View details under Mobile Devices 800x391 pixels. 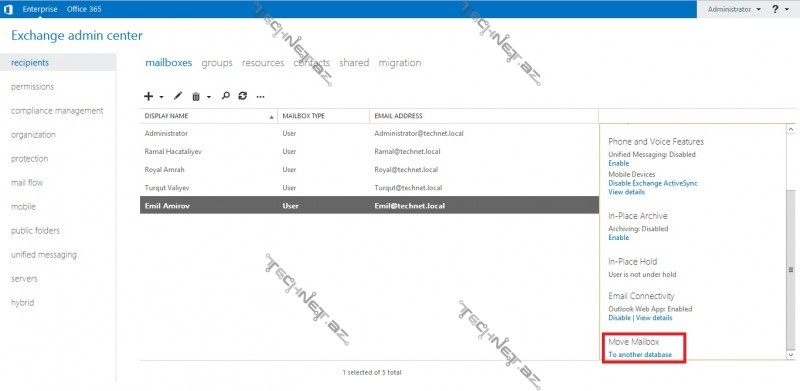pos(627,192)
